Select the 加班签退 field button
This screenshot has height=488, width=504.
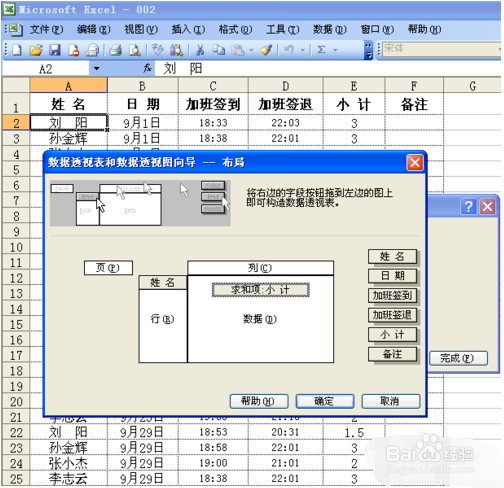[392, 315]
